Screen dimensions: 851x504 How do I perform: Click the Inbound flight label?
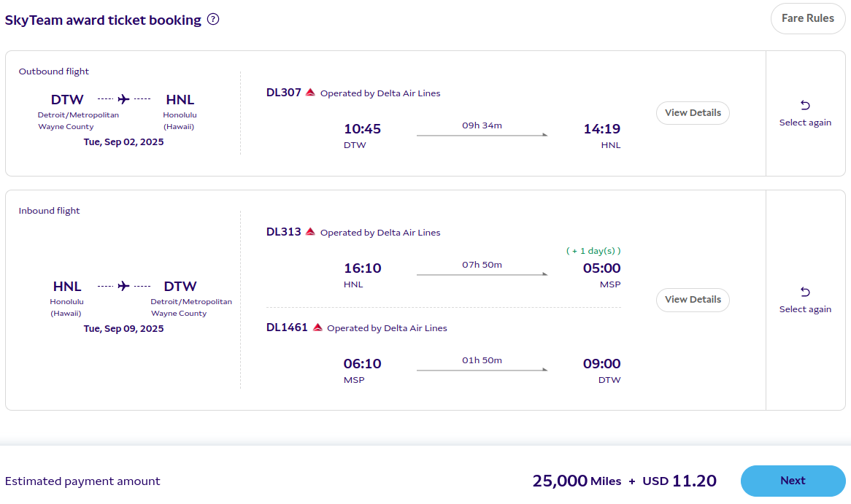[x=49, y=211]
